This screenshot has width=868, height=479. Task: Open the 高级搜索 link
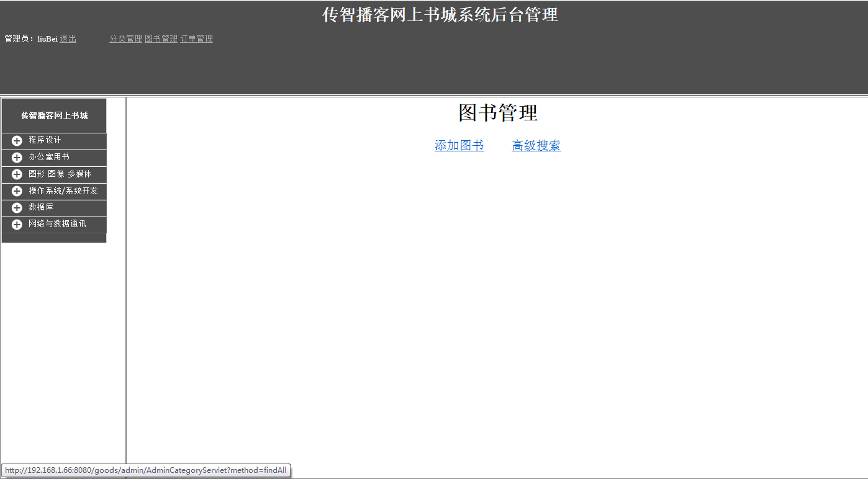[x=536, y=146]
